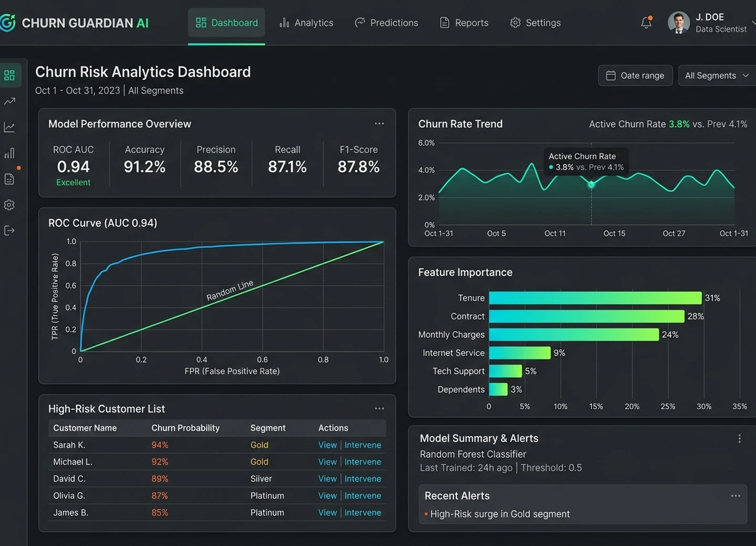The width and height of the screenshot is (756, 546).
Task: Open Model Performance Overview more options
Action: point(379,123)
